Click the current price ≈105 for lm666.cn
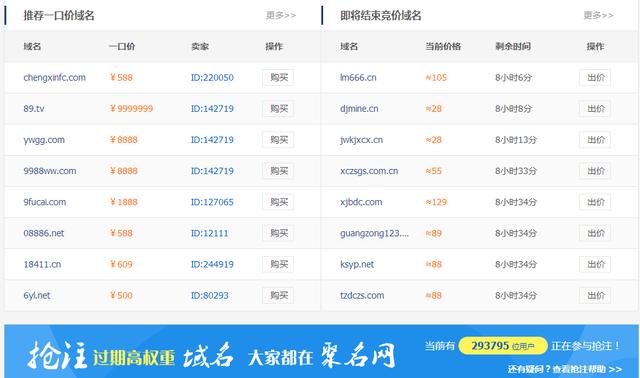This screenshot has width=640, height=378. [x=436, y=78]
